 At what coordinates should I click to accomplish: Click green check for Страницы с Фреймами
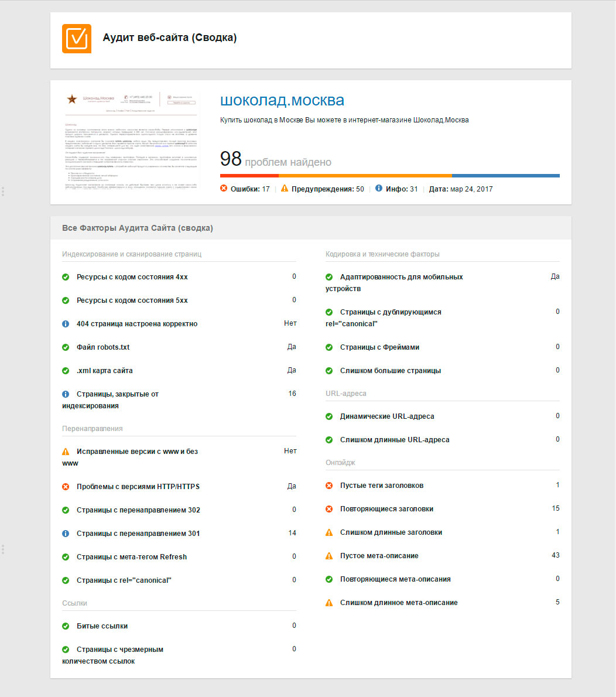[329, 347]
